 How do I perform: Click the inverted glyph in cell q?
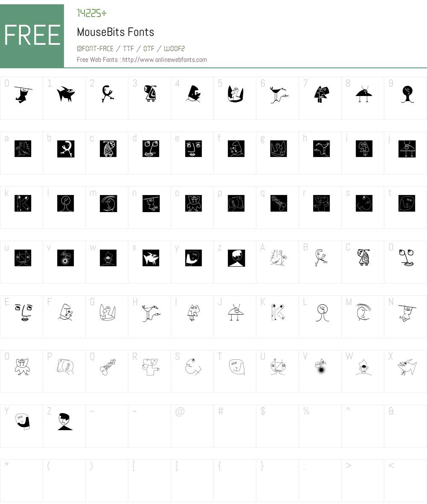279,203
